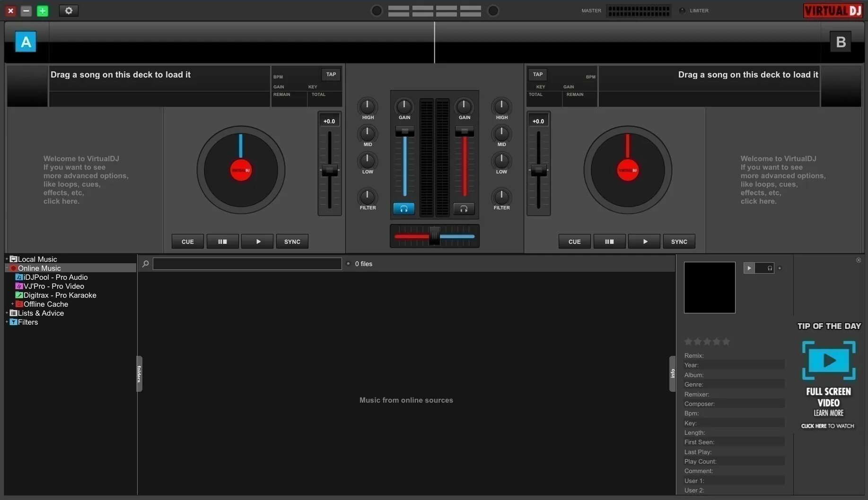Screen dimensions: 868x500
Task: Click the CUE button on deck B
Action: point(575,241)
